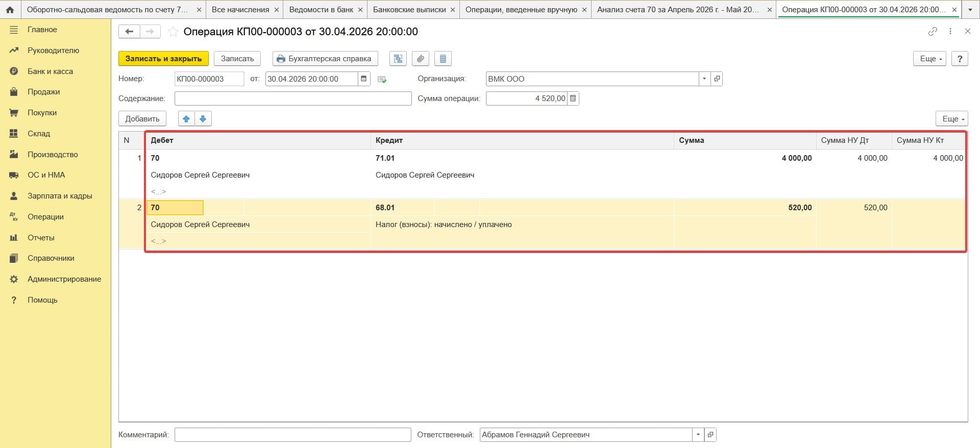Screen dimensions: 980x448
Task: Open the Главное section menu icon
Action: coord(14,30)
